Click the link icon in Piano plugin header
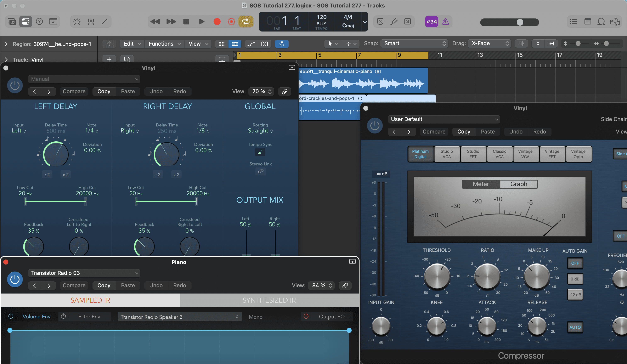Screen dimensions: 627x364 pos(345,285)
